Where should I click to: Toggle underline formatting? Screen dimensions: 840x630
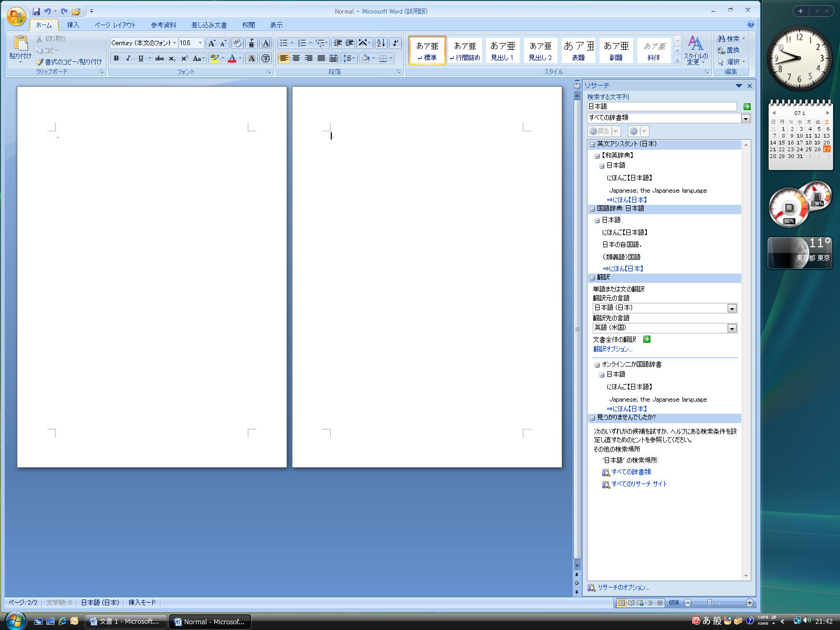point(140,58)
